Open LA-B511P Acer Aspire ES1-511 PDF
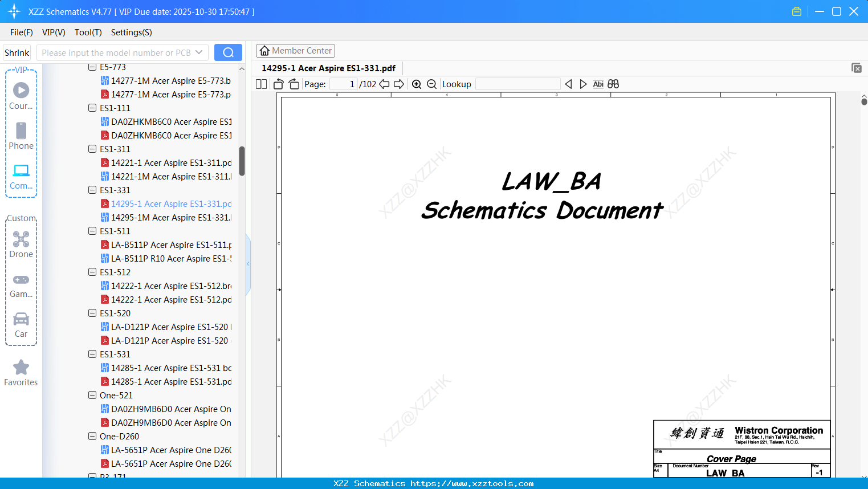 pyautogui.click(x=166, y=245)
